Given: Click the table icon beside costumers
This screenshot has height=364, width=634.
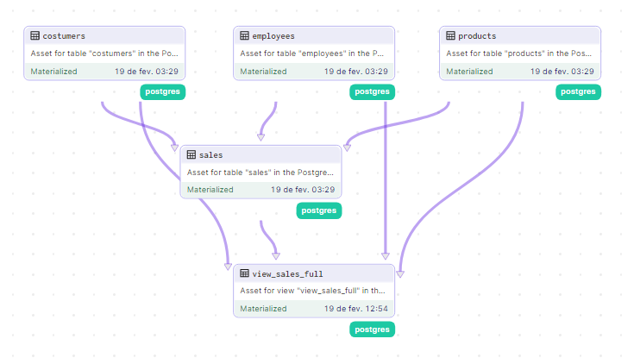Looking at the screenshot, I should 35,36.
